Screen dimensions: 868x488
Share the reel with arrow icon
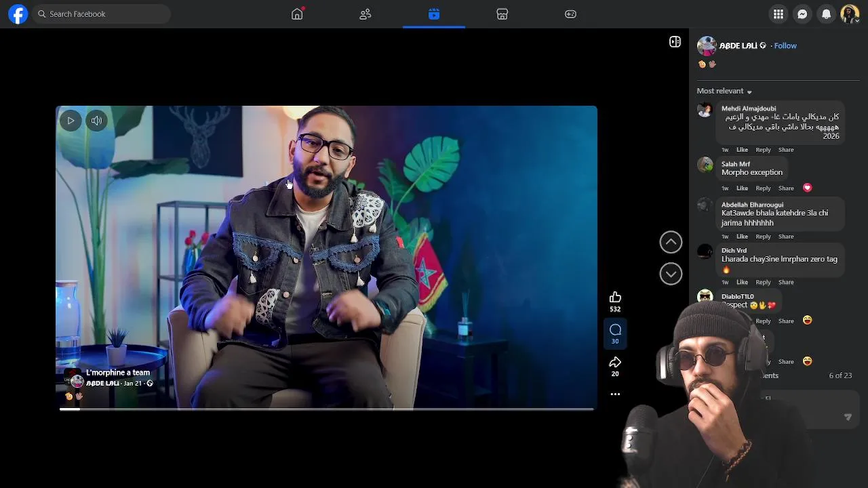(x=615, y=363)
